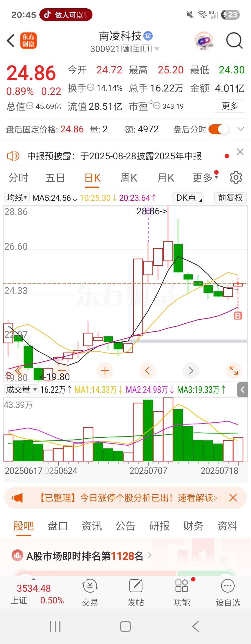Move chart right one candle
The width and height of the screenshot is (251, 644).
click(191, 371)
